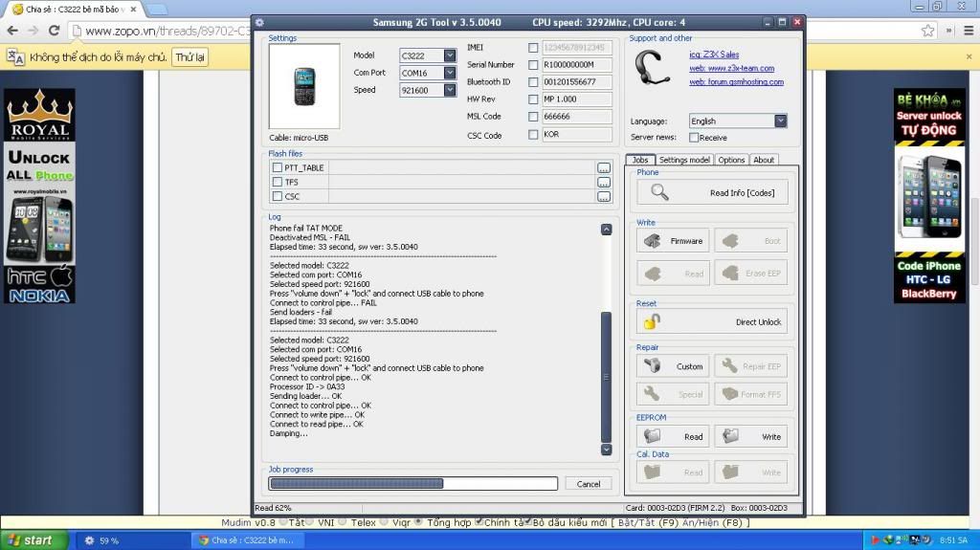Switch to the Jobs tab
980x550 pixels.
(640, 160)
